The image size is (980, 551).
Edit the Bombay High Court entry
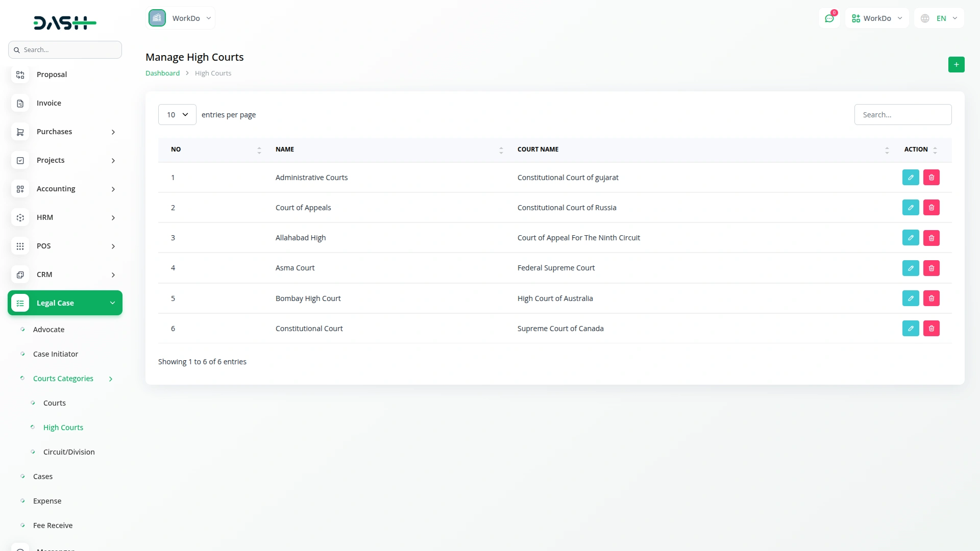(910, 298)
